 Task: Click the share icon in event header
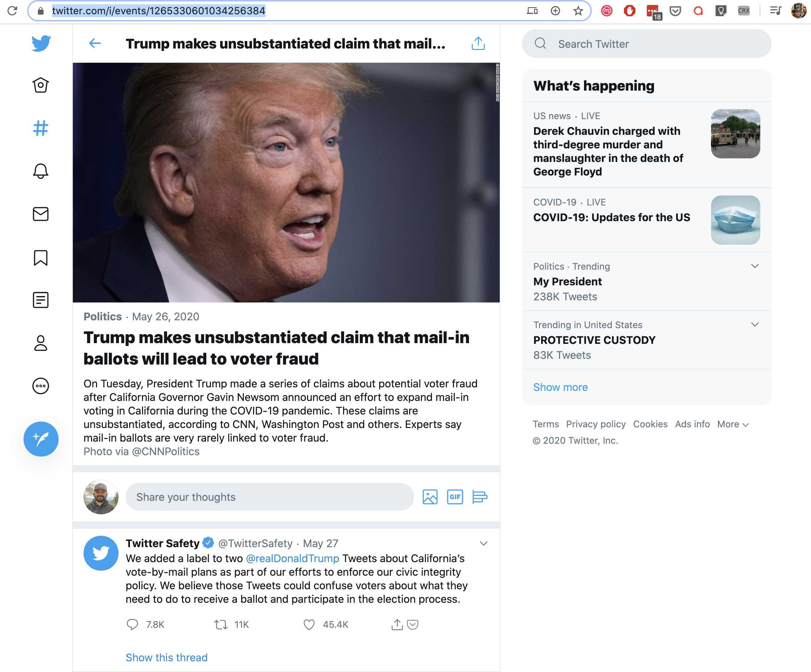pos(478,43)
